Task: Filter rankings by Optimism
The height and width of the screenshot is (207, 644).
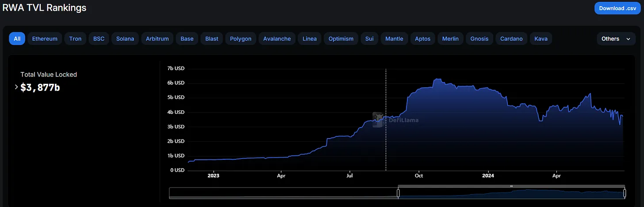Action: pos(341,39)
